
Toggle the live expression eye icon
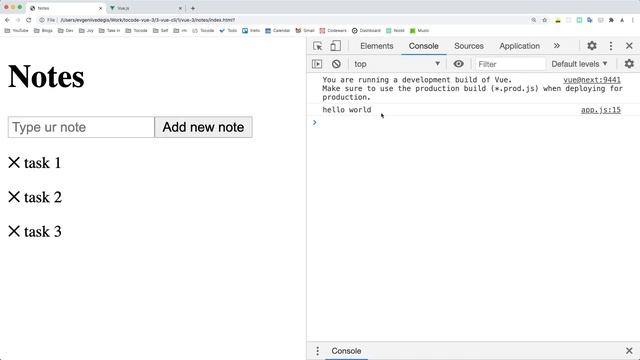click(458, 64)
